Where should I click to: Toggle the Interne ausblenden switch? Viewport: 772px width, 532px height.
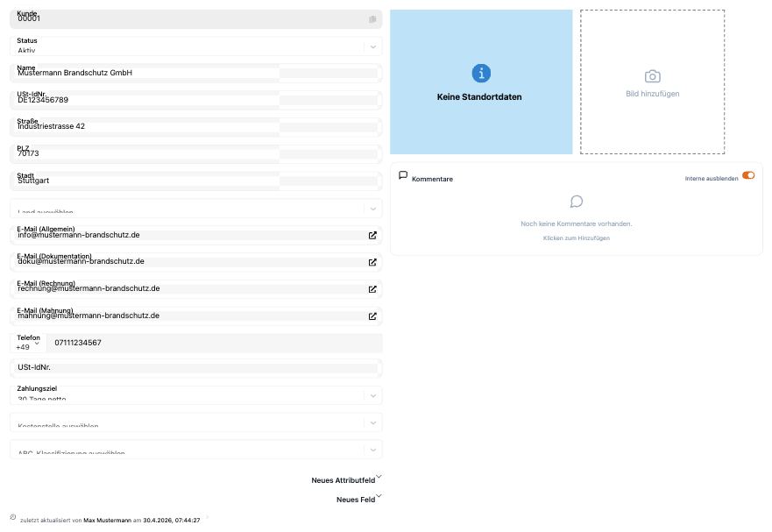pos(748,175)
